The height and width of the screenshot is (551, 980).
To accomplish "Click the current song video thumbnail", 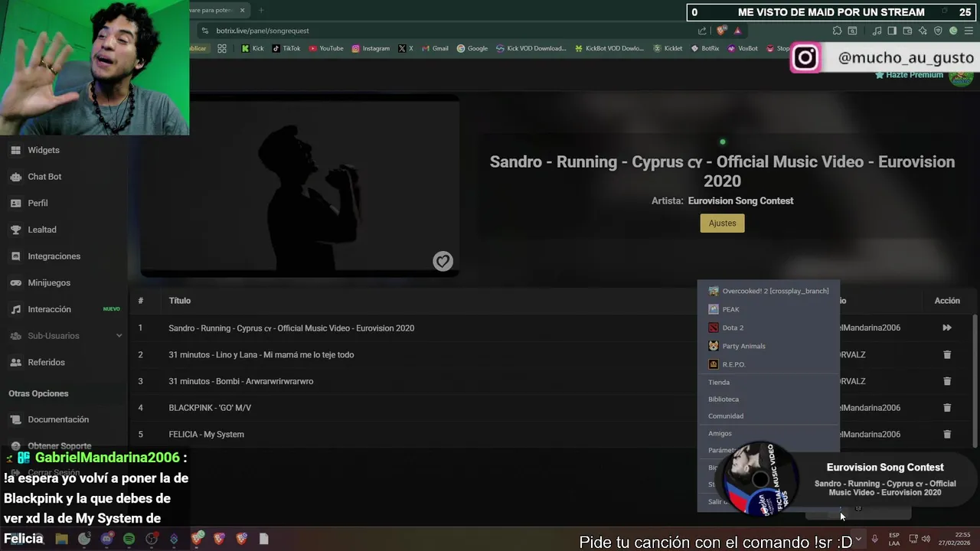I will point(299,186).
